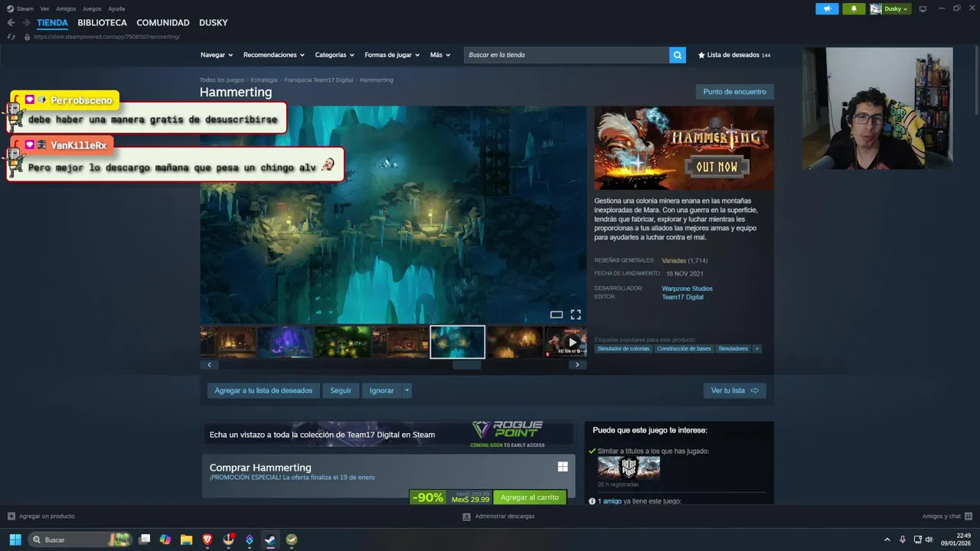Viewport: 980px width, 551px height.
Task: Open the Amigos y chat icon
Action: coord(969,517)
